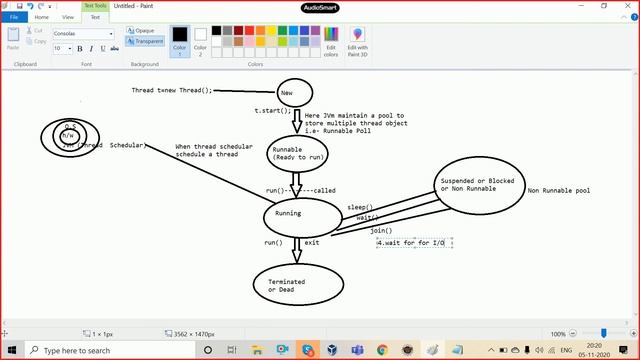Open the Windows Start menu
This screenshot has height=360, width=640.
click(x=12, y=350)
